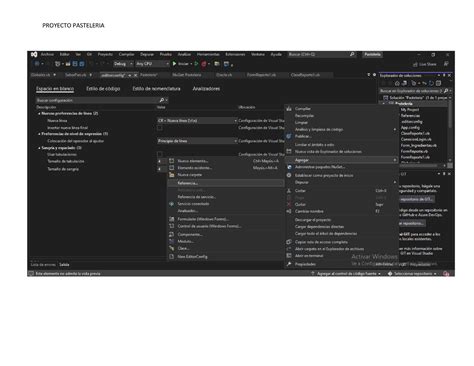This screenshot has height=366, width=474.
Task: Click the Copiar ruta de acceso completa icon
Action: 289,242
